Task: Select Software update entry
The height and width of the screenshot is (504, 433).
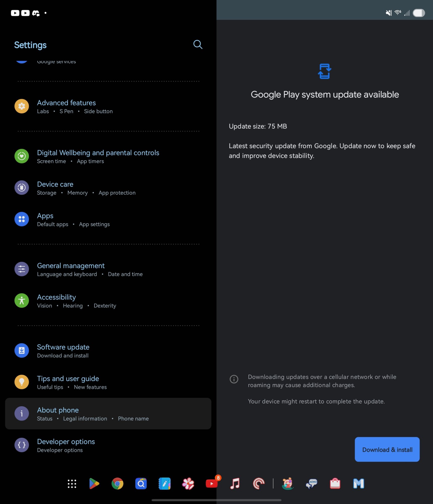Action: 108,351
